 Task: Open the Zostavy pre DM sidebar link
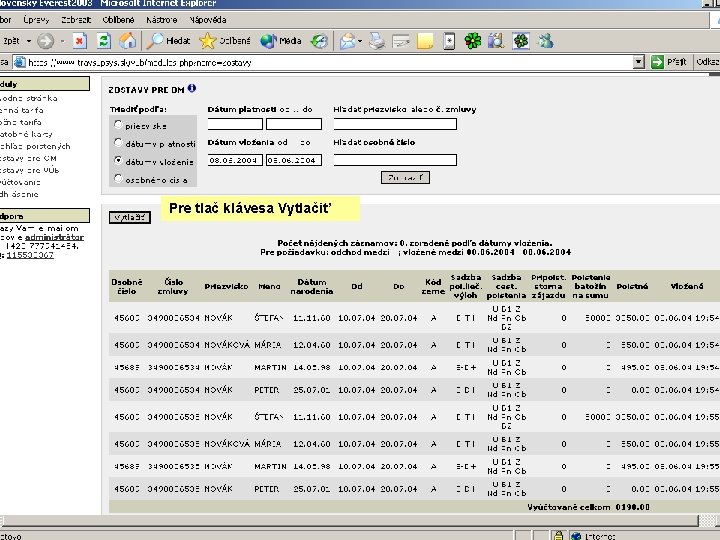28,158
